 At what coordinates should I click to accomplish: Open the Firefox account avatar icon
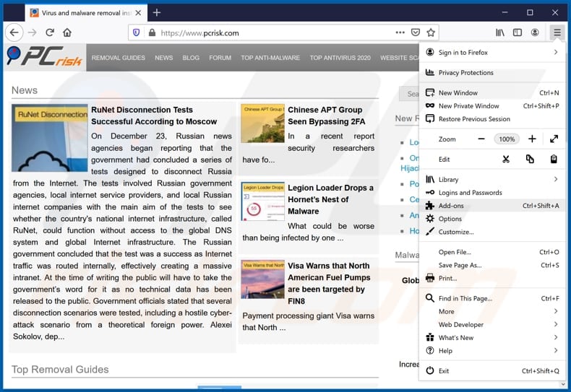coord(535,32)
